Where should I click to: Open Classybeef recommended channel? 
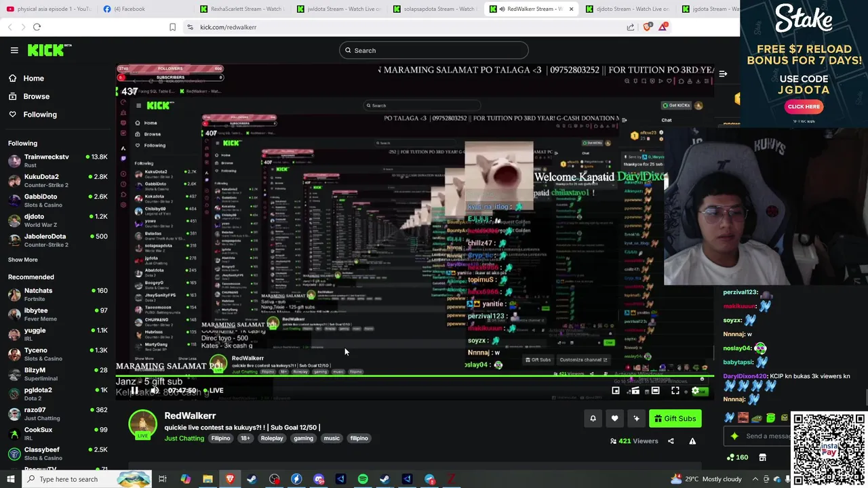(x=58, y=453)
